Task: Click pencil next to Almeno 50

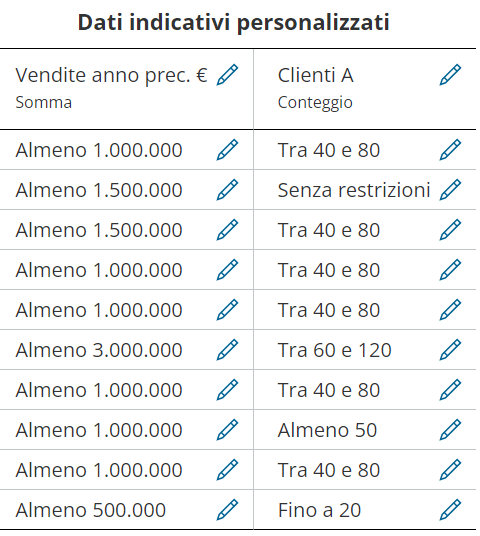Action: click(450, 430)
